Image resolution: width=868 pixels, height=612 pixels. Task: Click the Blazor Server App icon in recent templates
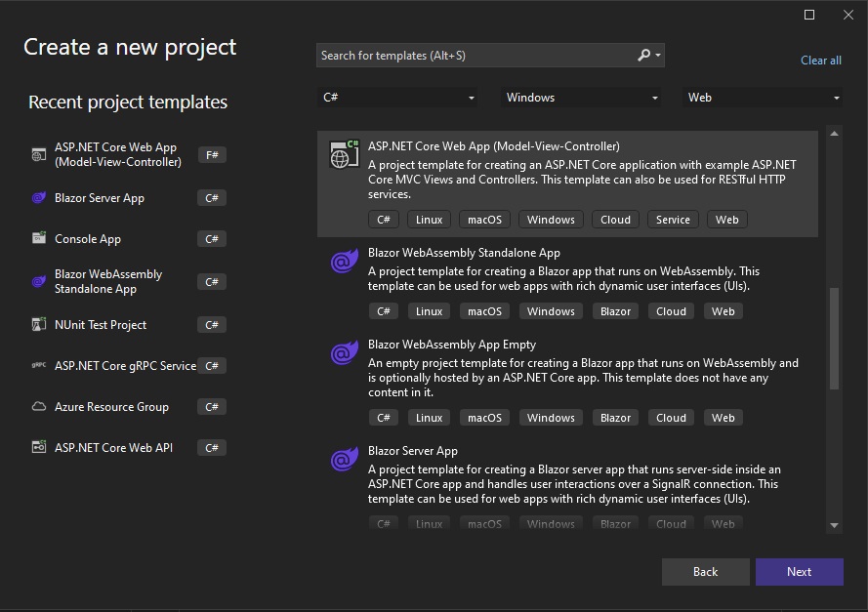coord(39,197)
